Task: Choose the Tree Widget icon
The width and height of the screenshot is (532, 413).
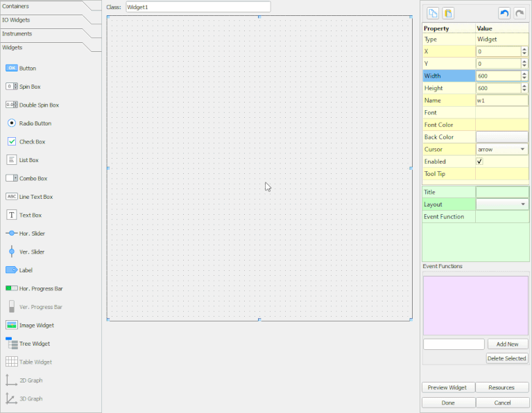Action: pos(12,343)
